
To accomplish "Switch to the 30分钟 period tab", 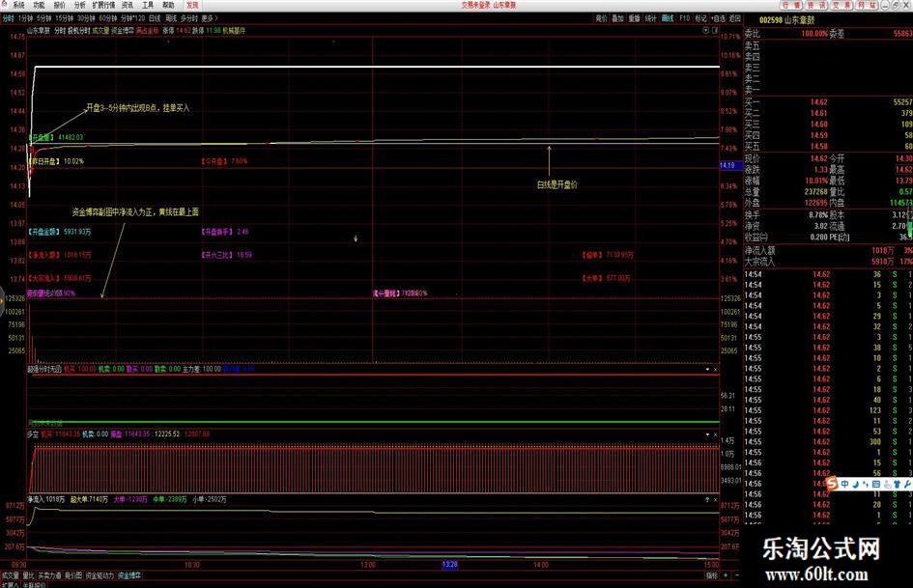I will pyautogui.click(x=87, y=18).
